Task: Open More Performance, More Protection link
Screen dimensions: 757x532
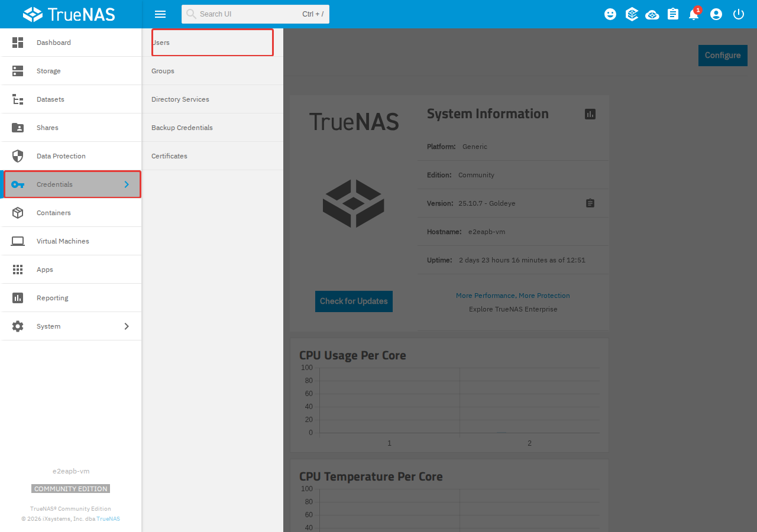Action: pos(513,296)
